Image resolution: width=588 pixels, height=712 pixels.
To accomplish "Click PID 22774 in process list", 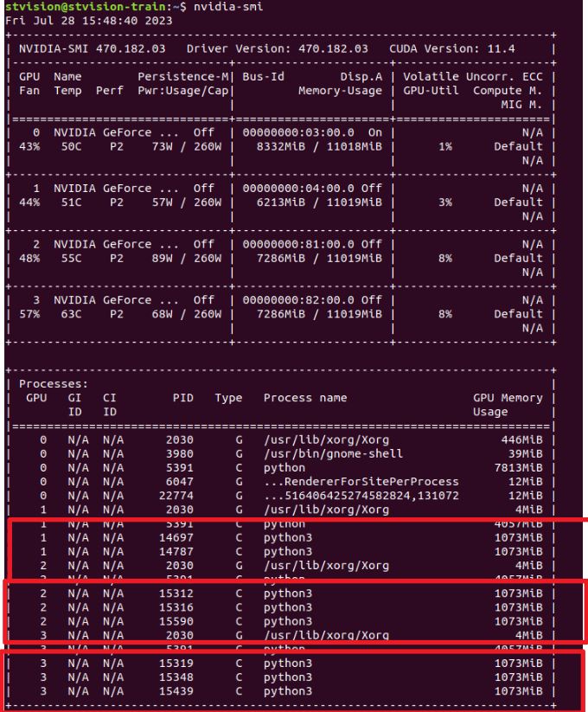I will point(176,496).
